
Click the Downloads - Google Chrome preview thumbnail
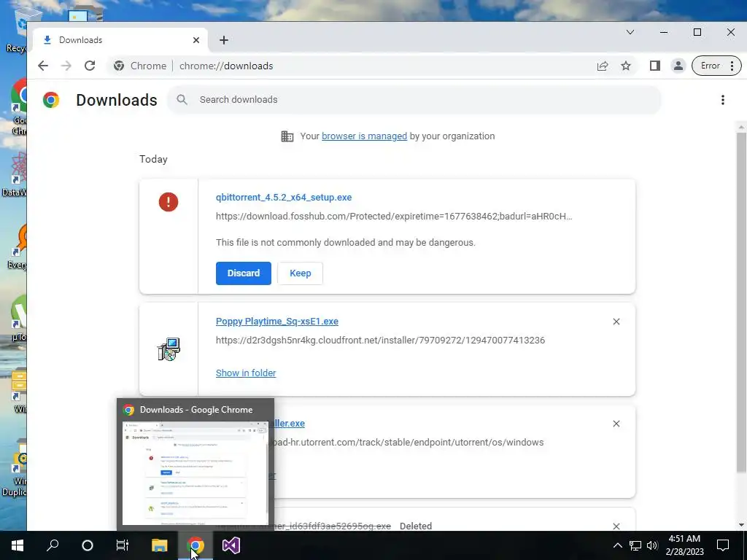196,472
